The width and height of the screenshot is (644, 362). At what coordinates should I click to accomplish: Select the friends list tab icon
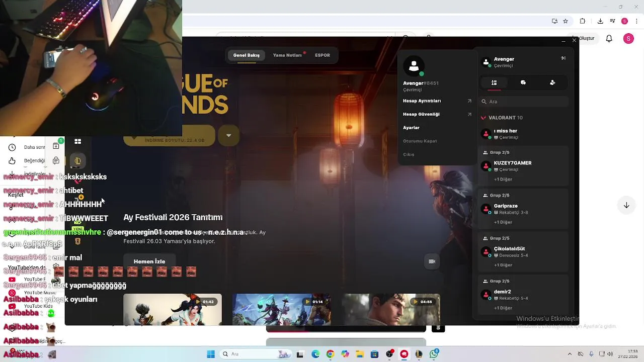tap(494, 82)
